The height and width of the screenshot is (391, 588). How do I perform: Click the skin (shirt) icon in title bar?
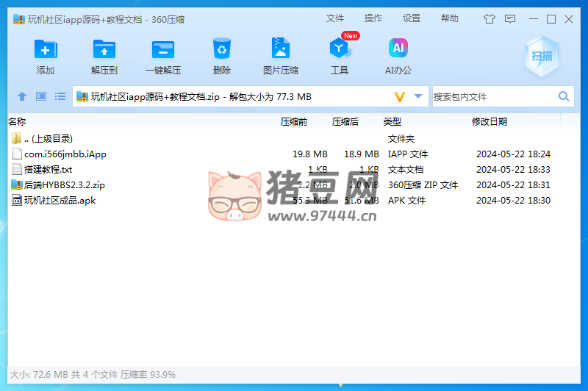[490, 19]
